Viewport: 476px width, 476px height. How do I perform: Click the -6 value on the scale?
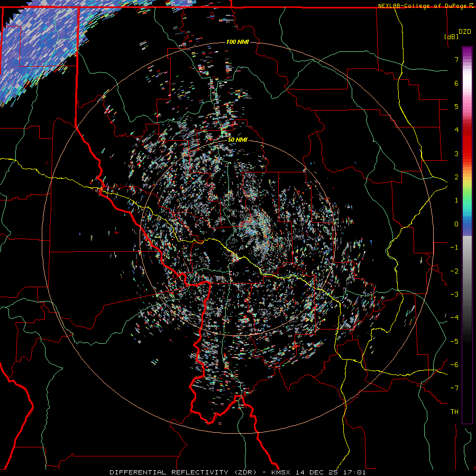[454, 365]
